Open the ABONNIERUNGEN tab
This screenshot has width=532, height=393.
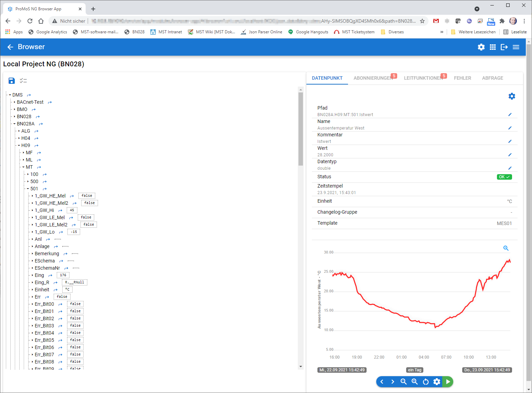point(373,78)
